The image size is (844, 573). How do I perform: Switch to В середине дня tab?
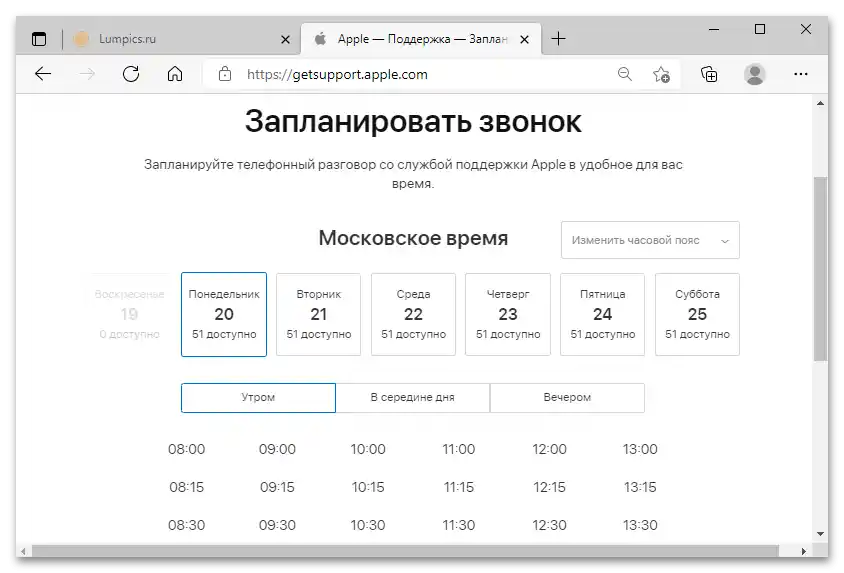413,398
